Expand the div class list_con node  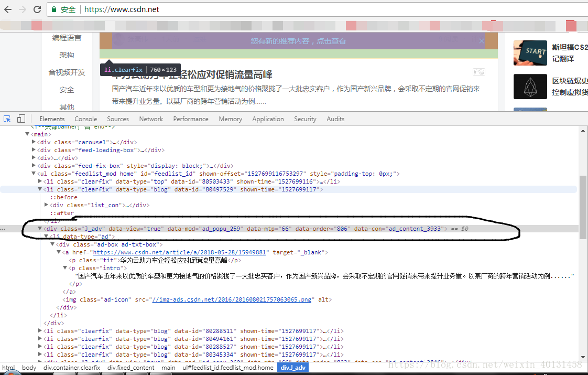tap(47, 205)
